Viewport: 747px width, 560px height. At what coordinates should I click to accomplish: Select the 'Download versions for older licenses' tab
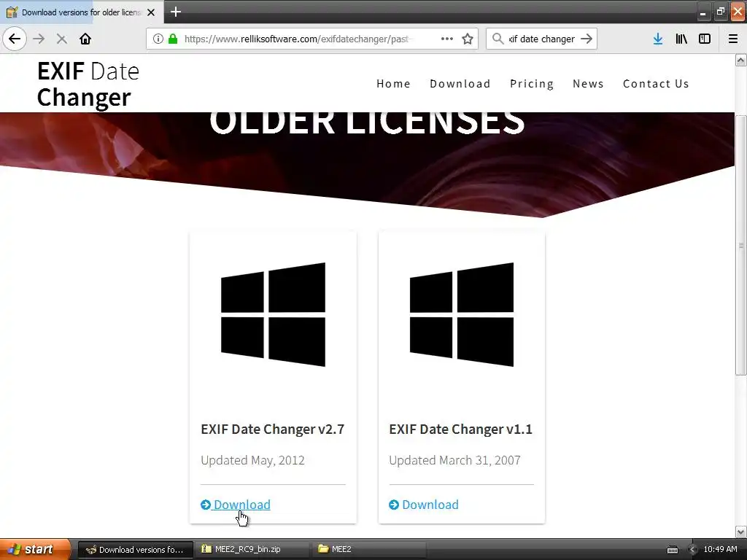point(81,12)
